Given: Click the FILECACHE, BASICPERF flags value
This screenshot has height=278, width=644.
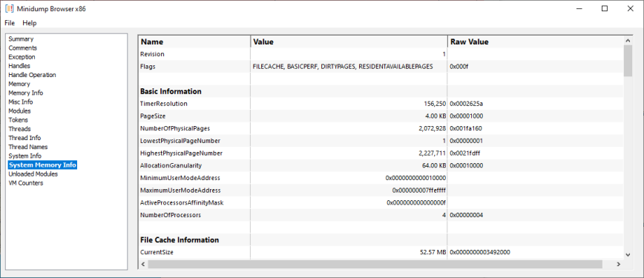Looking at the screenshot, I should point(343,67).
